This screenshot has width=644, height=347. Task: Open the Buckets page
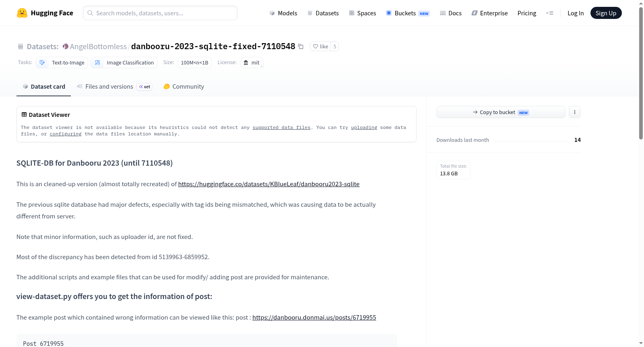coord(408,13)
